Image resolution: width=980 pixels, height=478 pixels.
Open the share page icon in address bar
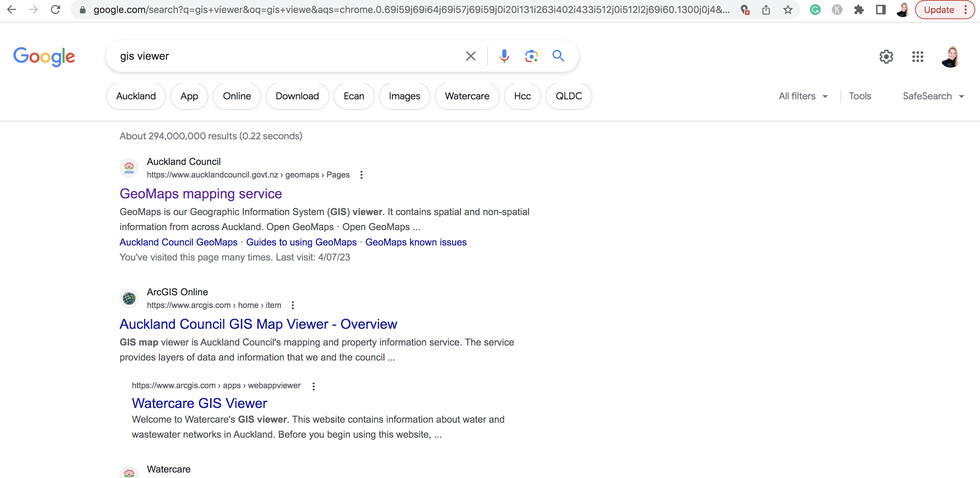tap(766, 10)
